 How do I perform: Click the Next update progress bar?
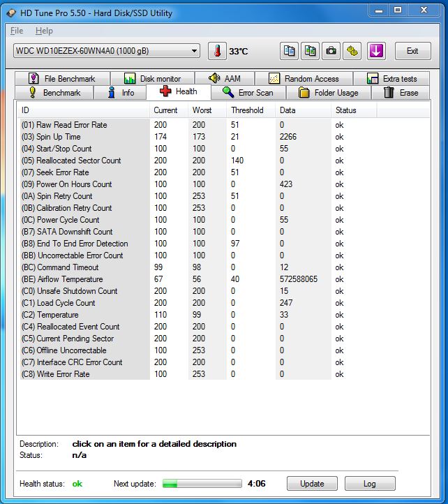point(202,484)
